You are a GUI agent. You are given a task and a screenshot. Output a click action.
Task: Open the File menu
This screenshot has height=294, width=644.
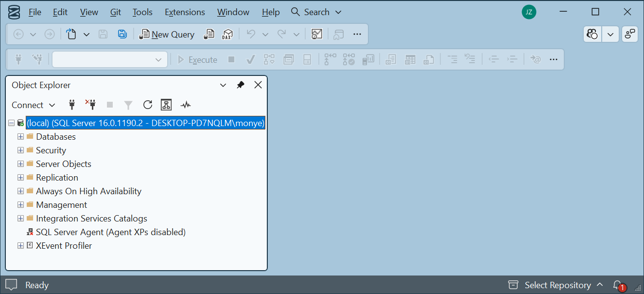click(x=35, y=12)
